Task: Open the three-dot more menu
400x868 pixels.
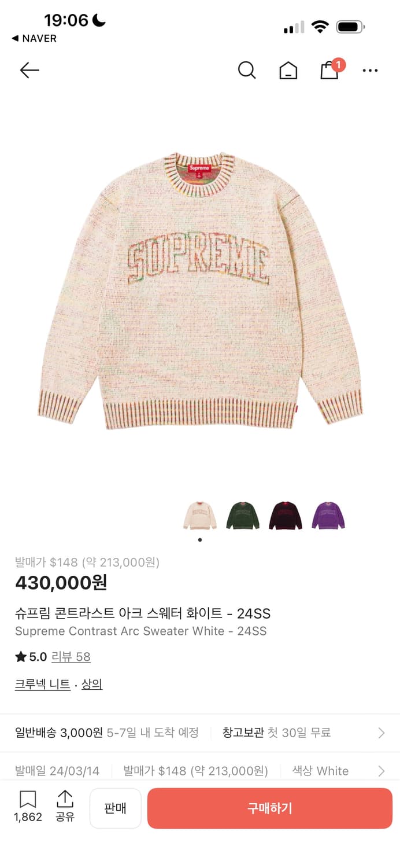Action: (x=370, y=71)
